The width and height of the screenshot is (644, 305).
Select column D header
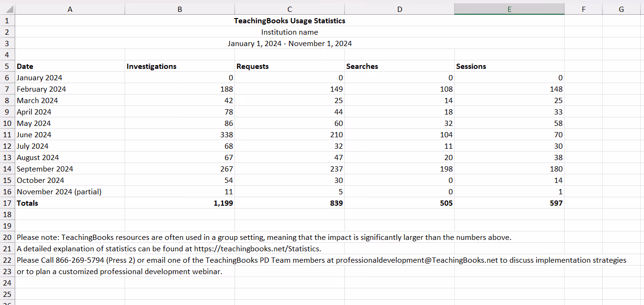(400, 9)
